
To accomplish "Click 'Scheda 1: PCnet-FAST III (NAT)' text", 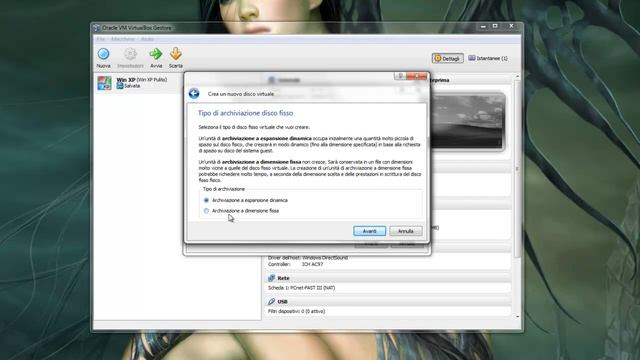I will [302, 288].
